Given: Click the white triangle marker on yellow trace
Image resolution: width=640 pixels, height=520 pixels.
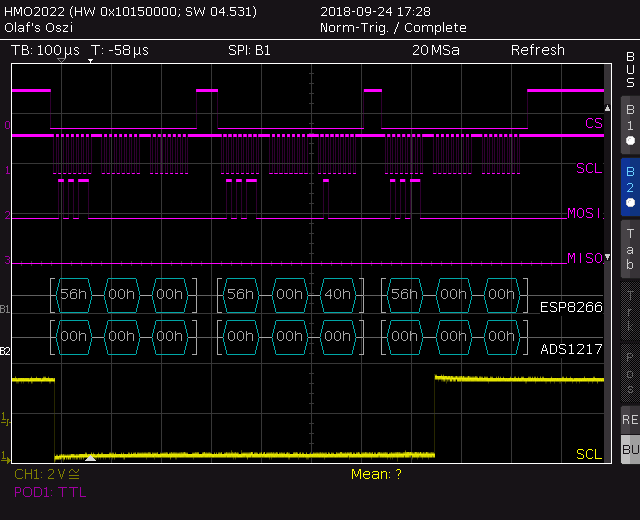Looking at the screenshot, I should (90, 458).
